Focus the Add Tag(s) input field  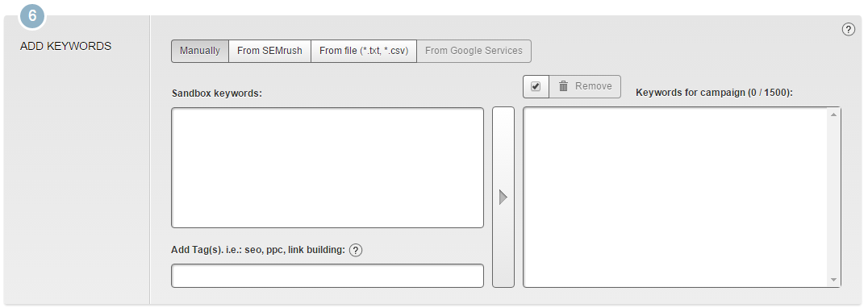coord(328,276)
